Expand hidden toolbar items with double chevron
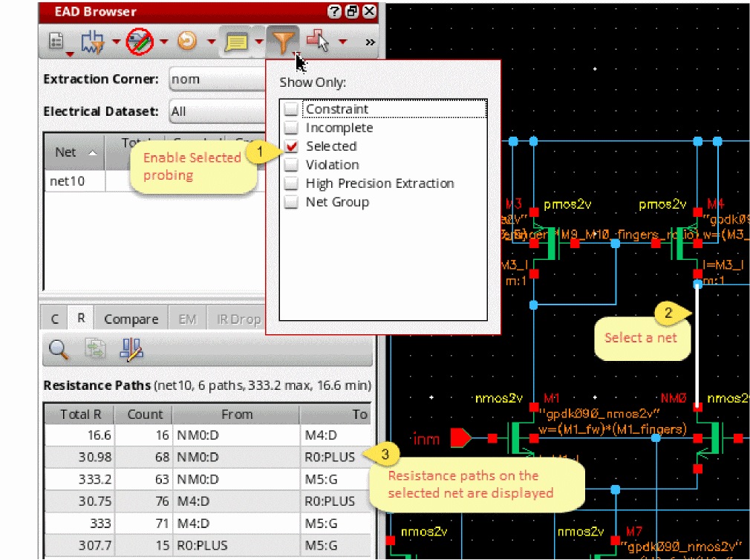 tap(370, 42)
